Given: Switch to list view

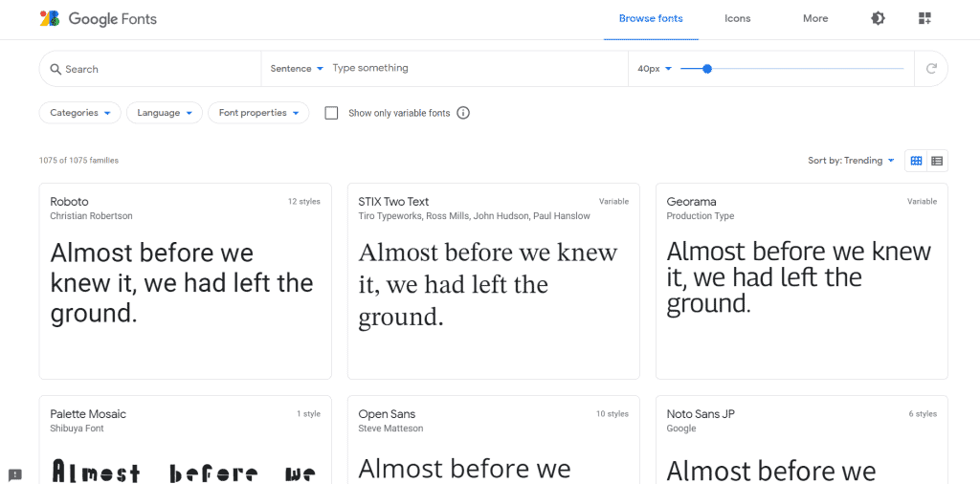Looking at the screenshot, I should pos(937,161).
